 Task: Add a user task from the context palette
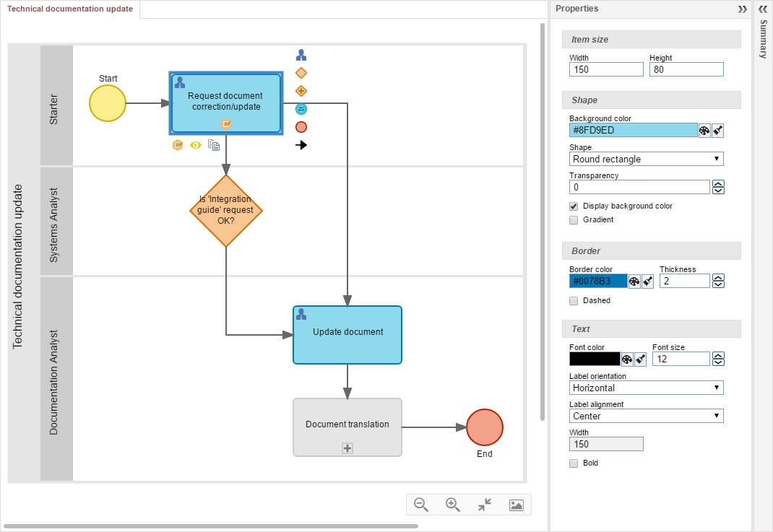click(x=301, y=55)
